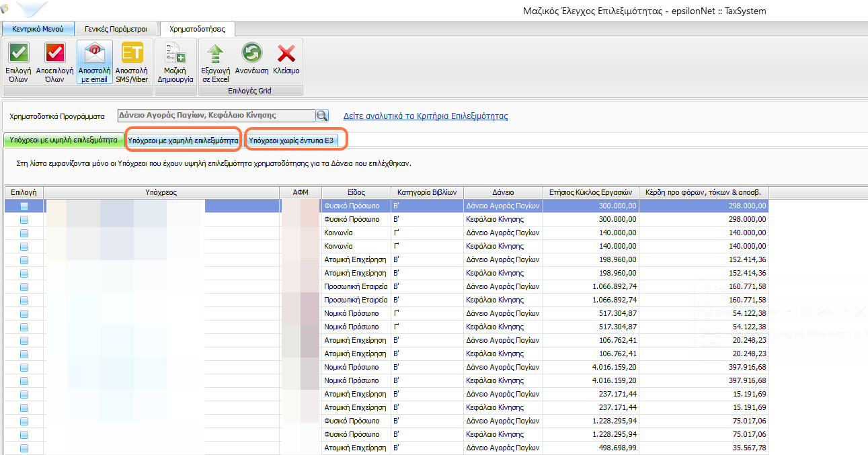Select the Χρηματοδοτήσεις ribbon tab
The image size is (868, 455).
197,29
